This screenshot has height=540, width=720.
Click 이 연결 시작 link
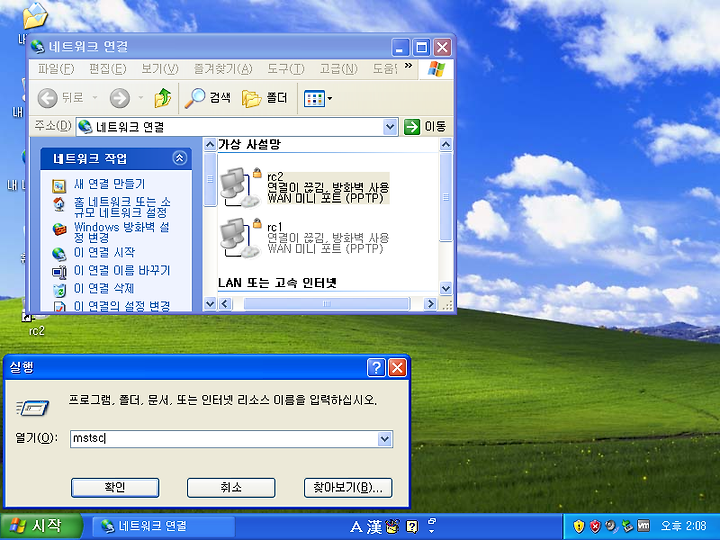point(104,252)
